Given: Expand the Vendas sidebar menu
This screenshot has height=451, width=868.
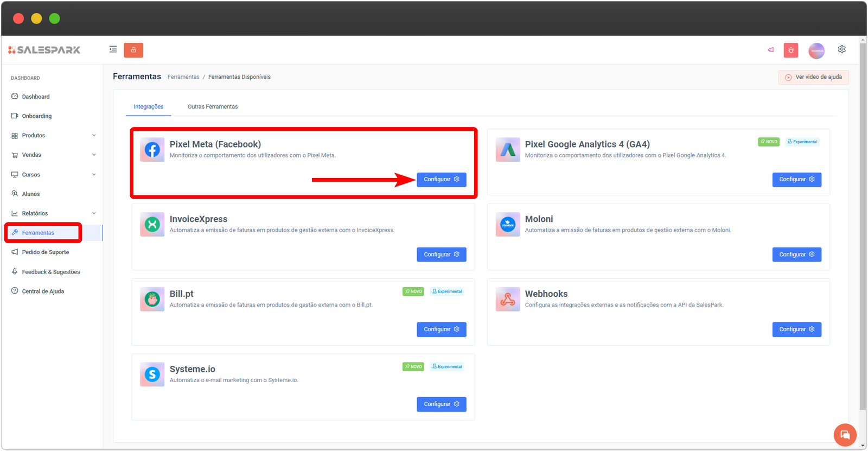Looking at the screenshot, I should [x=53, y=155].
